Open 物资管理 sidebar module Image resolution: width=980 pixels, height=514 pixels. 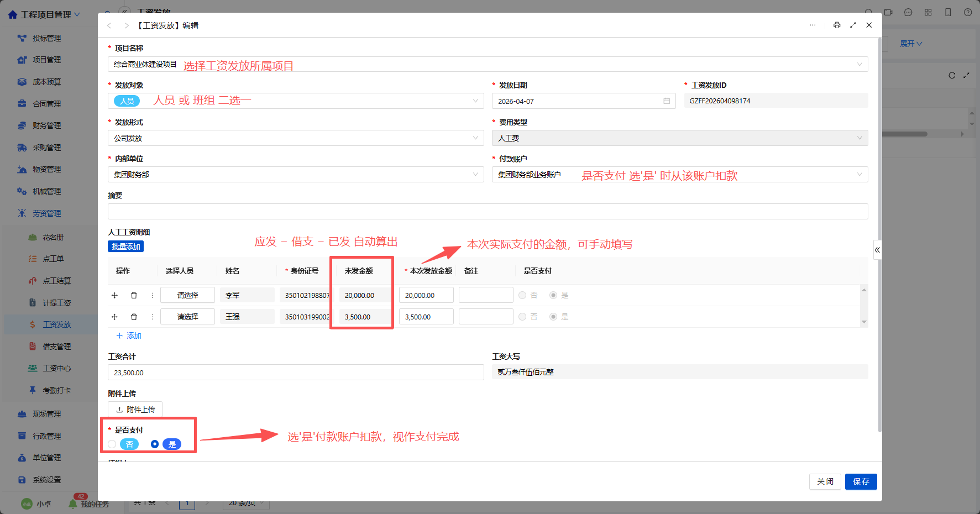click(x=46, y=169)
